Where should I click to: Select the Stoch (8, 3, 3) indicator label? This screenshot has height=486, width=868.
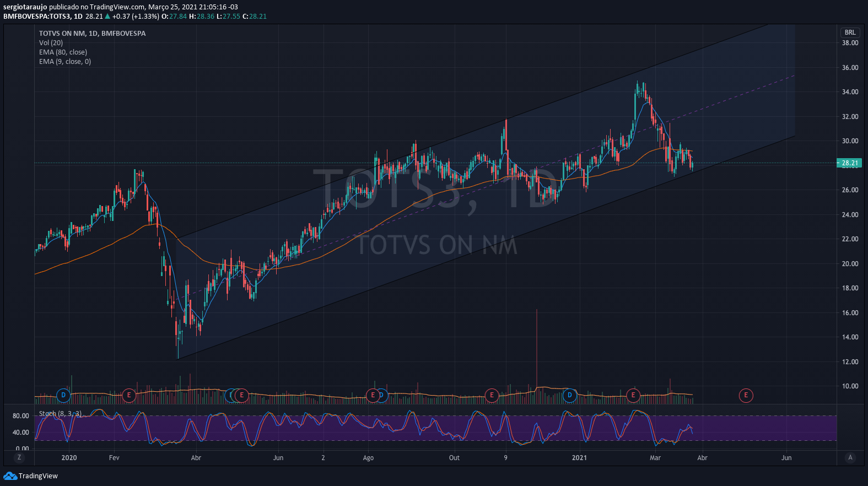[60, 413]
